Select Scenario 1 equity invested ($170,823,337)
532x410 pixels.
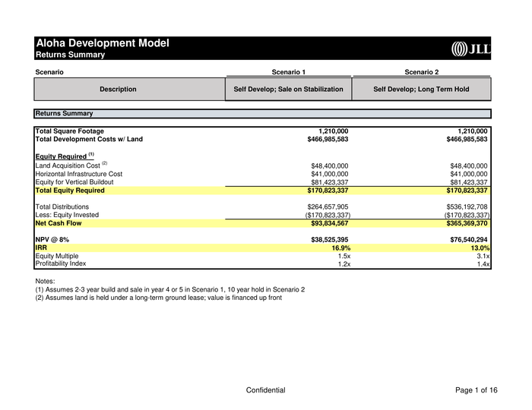coord(328,215)
